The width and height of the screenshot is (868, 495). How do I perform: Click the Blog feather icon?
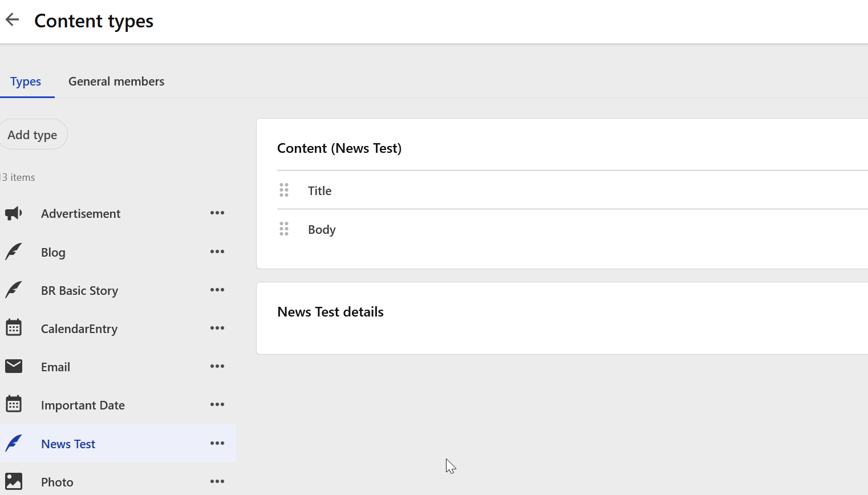(x=14, y=251)
